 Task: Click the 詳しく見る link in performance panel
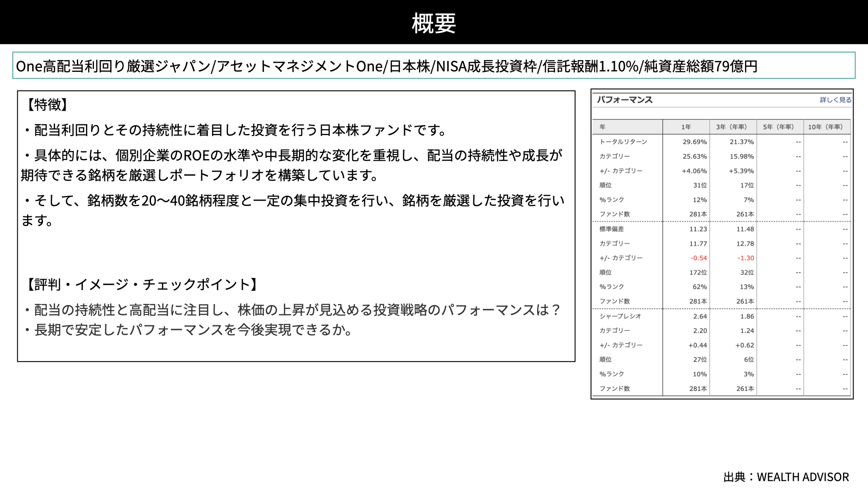(x=835, y=100)
